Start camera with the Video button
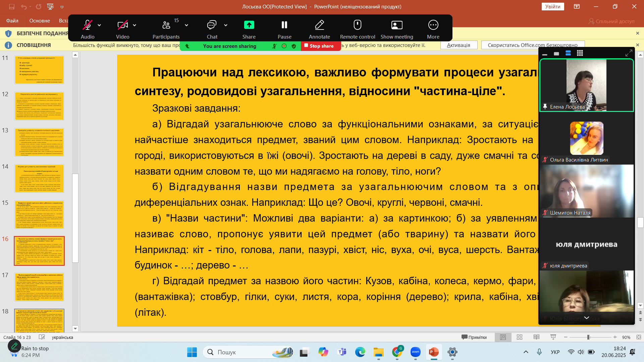This screenshot has width=644, height=362. [122, 29]
